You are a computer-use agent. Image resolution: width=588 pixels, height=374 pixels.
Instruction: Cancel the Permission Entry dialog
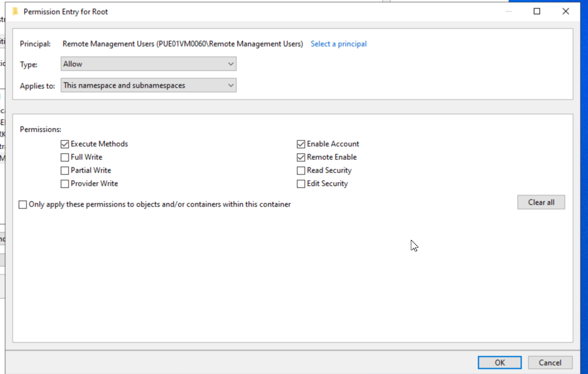[x=550, y=362]
